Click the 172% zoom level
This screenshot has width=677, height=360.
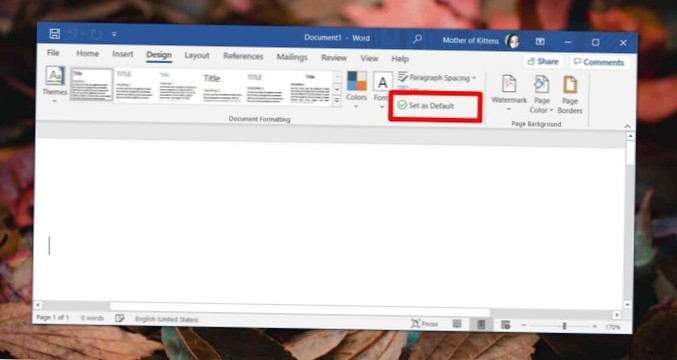pyautogui.click(x=612, y=327)
